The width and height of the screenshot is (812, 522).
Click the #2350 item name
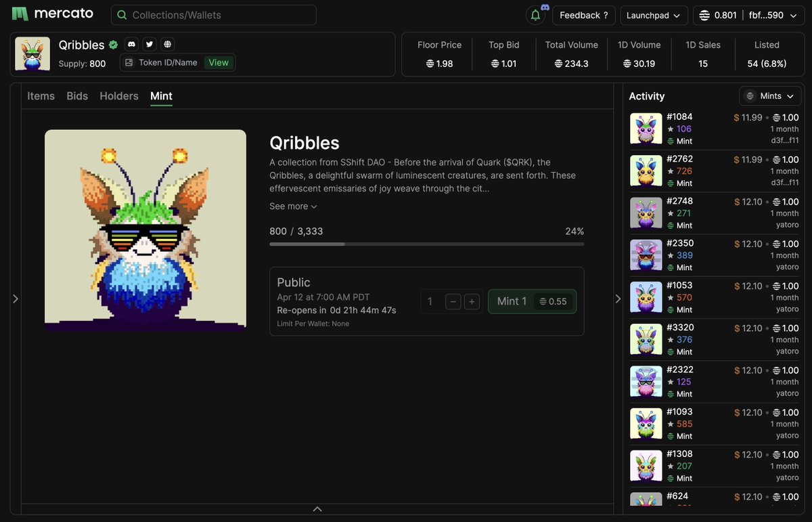[x=680, y=243]
